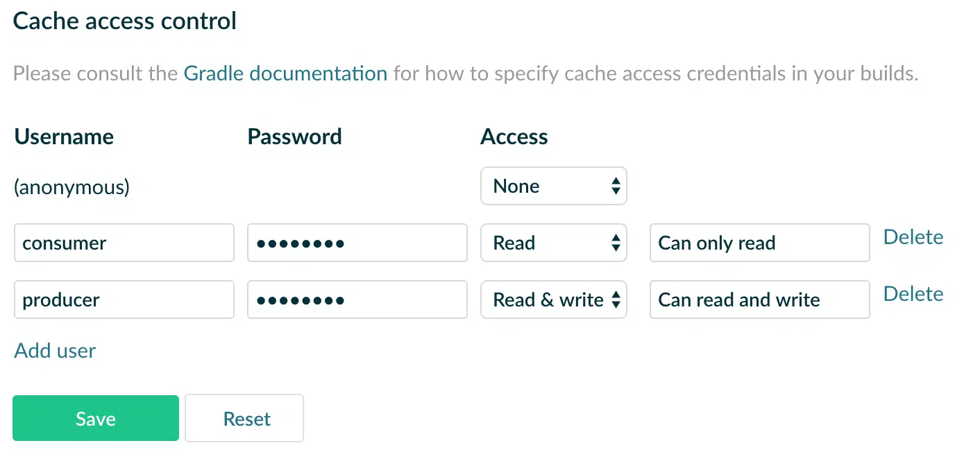This screenshot has width=980, height=459.
Task: Click the Username column heading
Action: click(x=64, y=137)
